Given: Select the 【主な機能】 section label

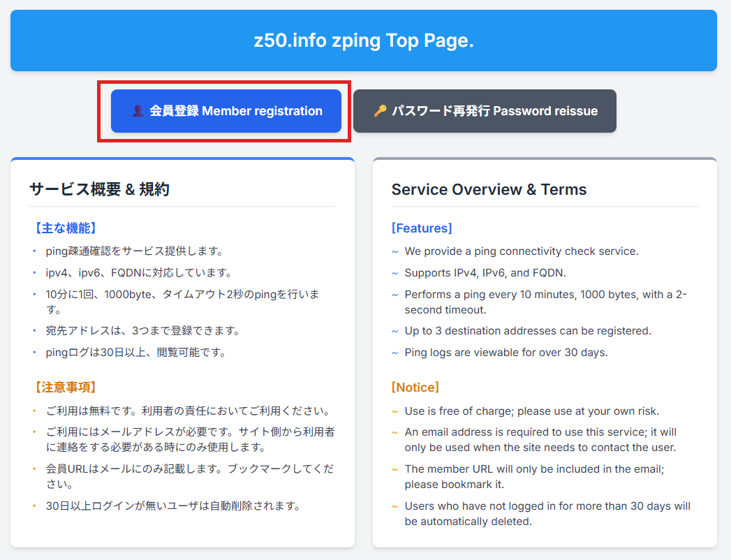Looking at the screenshot, I should [65, 228].
